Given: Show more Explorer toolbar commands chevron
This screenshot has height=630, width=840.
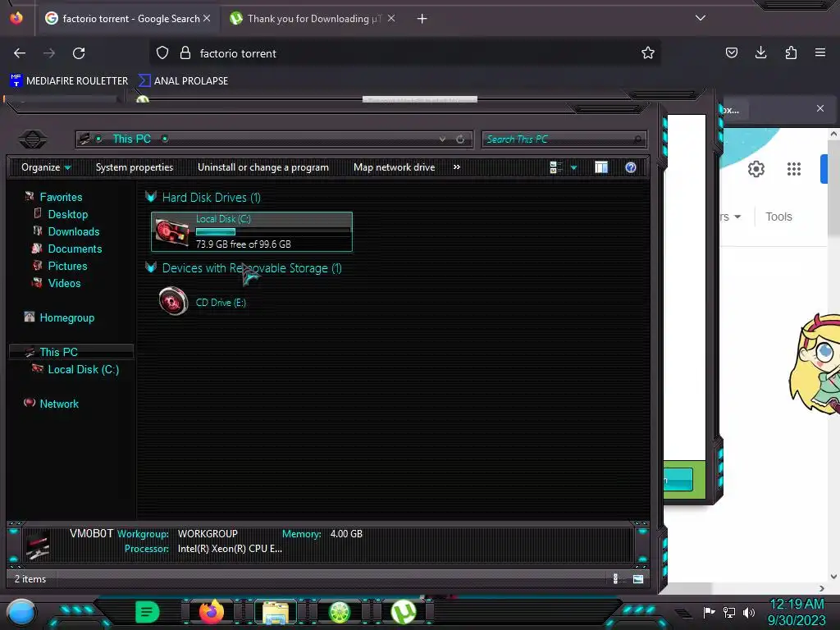Looking at the screenshot, I should (x=456, y=167).
